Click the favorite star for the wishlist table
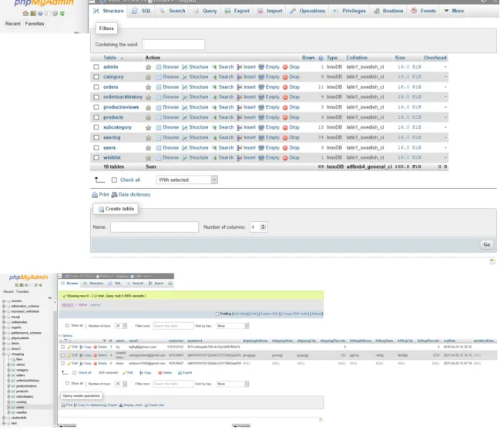 click(148, 158)
